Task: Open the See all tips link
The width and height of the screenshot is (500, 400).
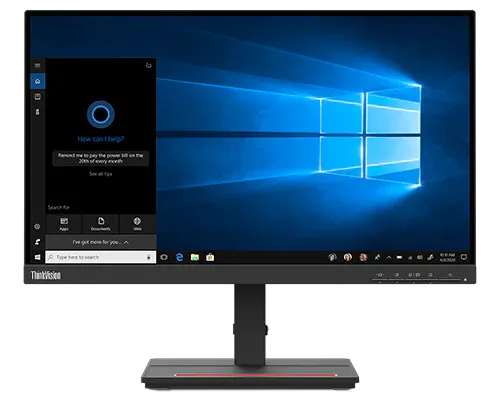Action: click(101, 174)
